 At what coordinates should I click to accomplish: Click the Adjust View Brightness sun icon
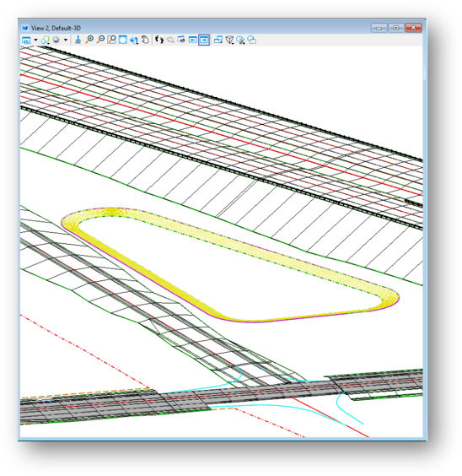point(56,40)
